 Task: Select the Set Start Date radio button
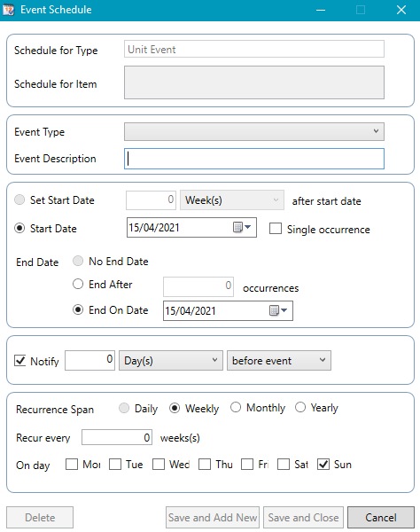click(x=19, y=199)
